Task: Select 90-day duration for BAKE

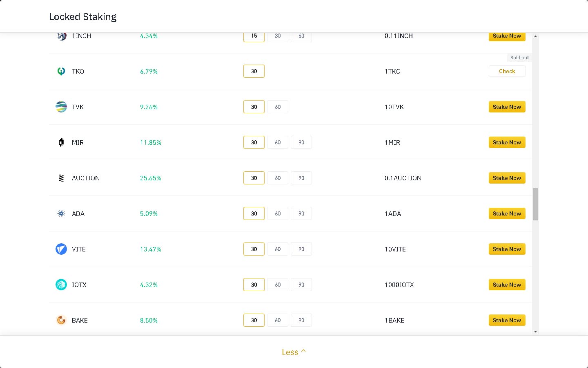Action: [301, 320]
